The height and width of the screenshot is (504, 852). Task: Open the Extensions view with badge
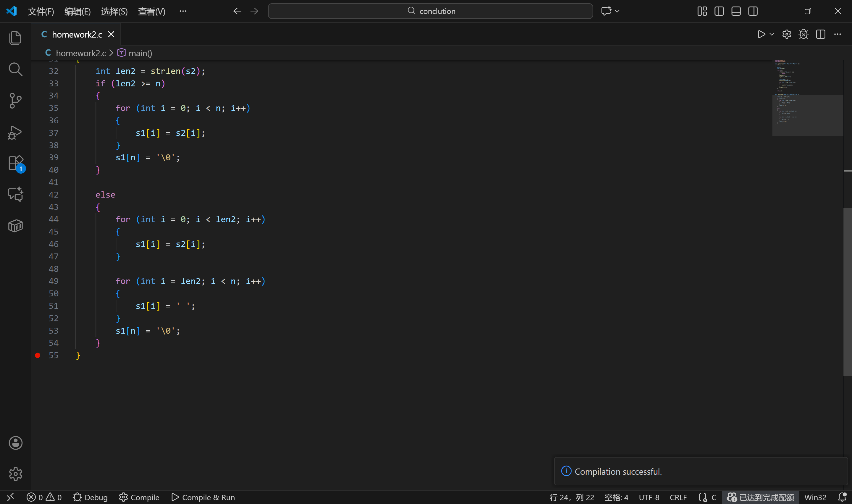click(15, 163)
